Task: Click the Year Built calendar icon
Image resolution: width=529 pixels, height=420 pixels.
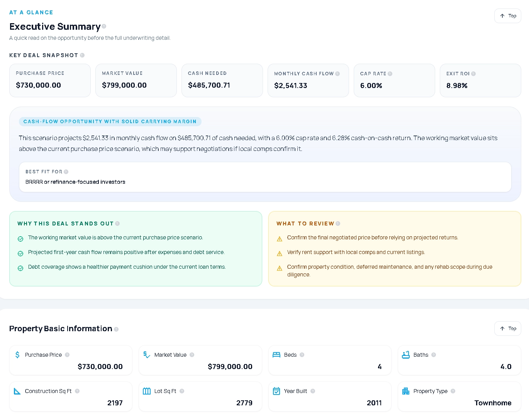Action: 276,391
